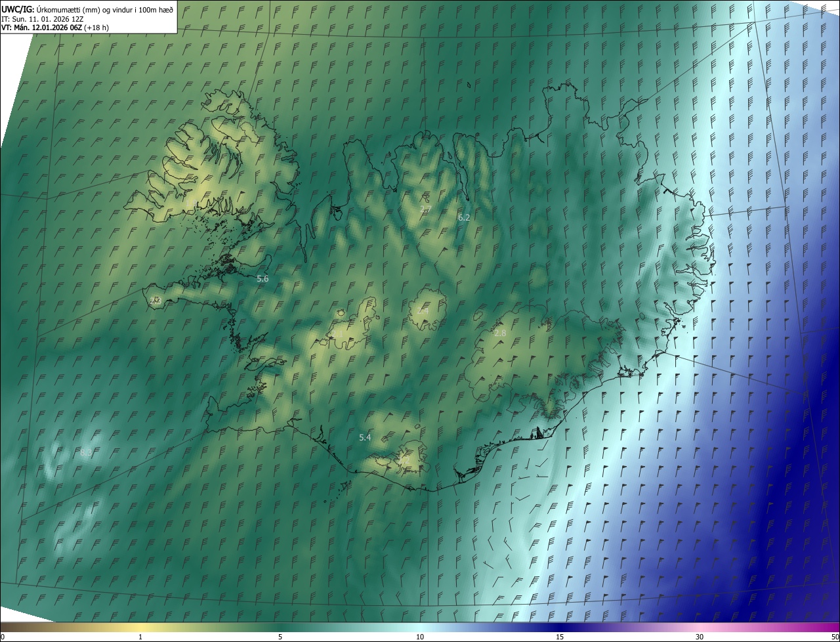Image resolution: width=840 pixels, height=642 pixels.
Task: Click the 0 label on the color scale
Action: coord(3,637)
